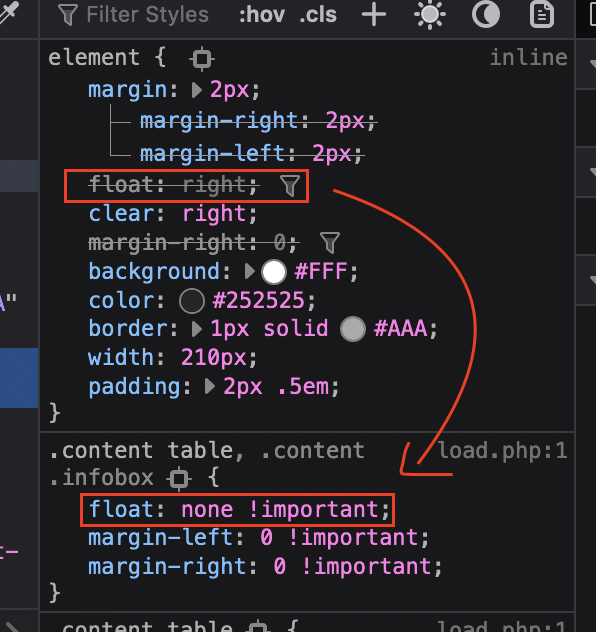
Task: Click the element rule selector highlighter icon
Action: point(201,59)
